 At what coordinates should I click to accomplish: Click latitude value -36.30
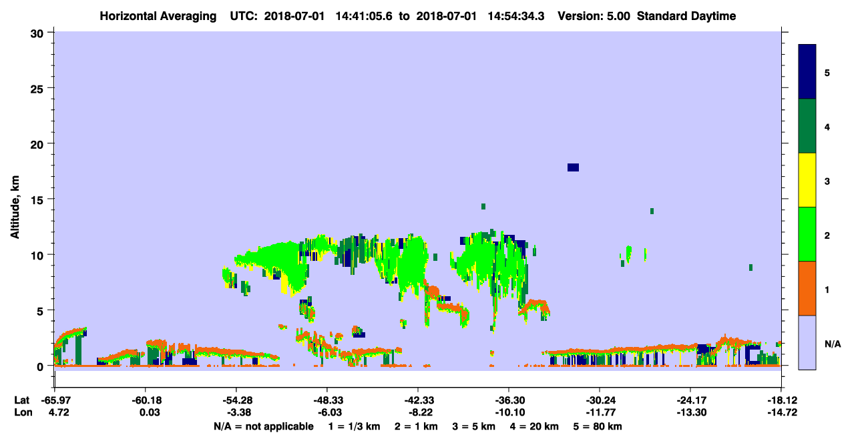coord(509,400)
